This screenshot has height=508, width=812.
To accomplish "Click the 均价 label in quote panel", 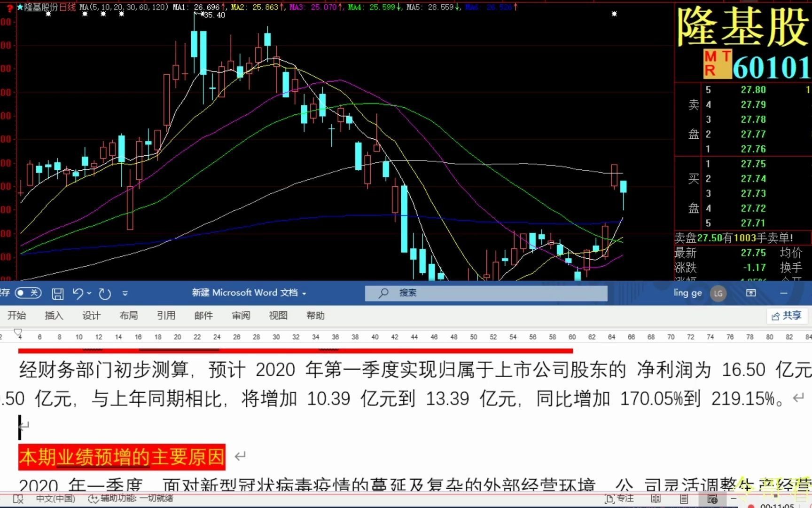I will [791, 253].
